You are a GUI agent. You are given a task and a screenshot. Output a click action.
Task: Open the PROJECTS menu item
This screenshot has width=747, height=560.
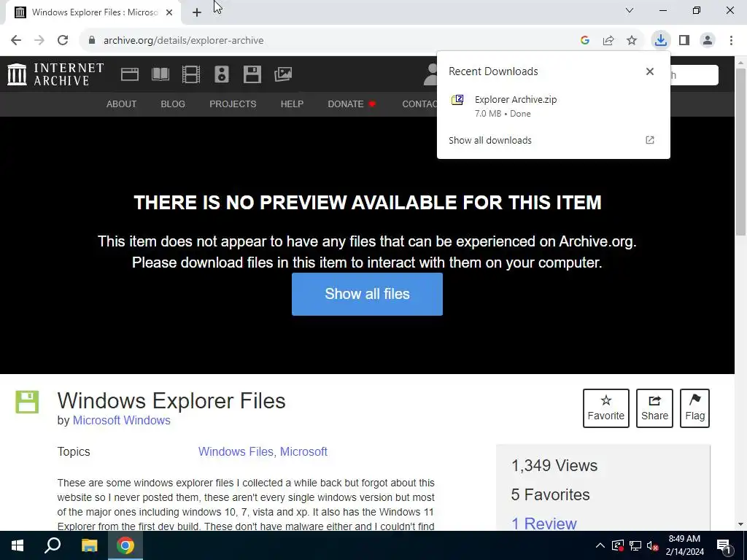tap(233, 104)
